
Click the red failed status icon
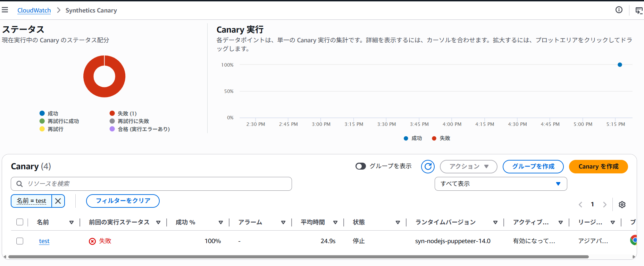point(92,241)
